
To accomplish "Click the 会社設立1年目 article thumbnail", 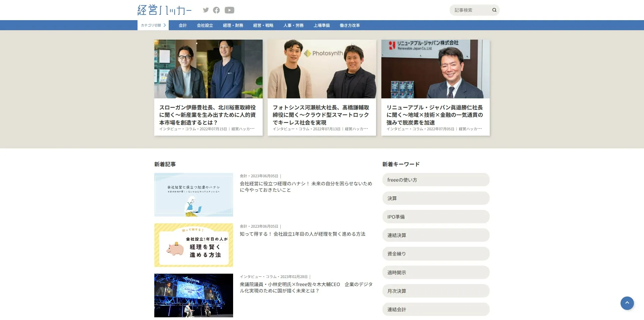I will (x=193, y=245).
